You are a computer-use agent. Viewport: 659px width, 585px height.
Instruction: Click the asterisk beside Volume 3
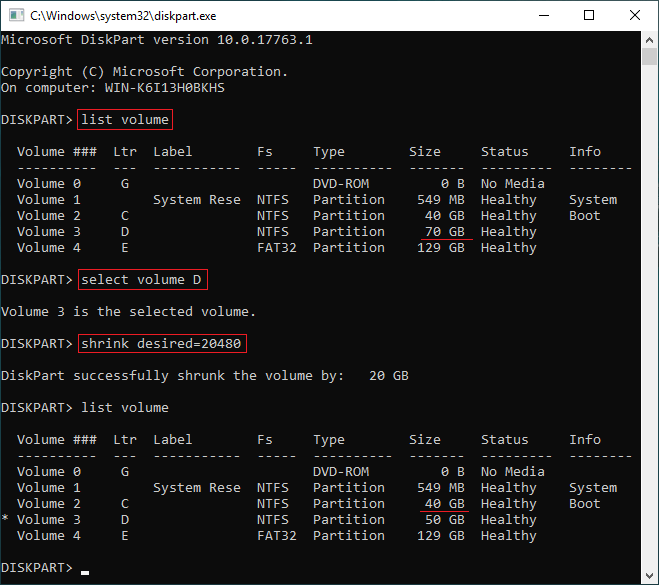pyautogui.click(x=5, y=520)
